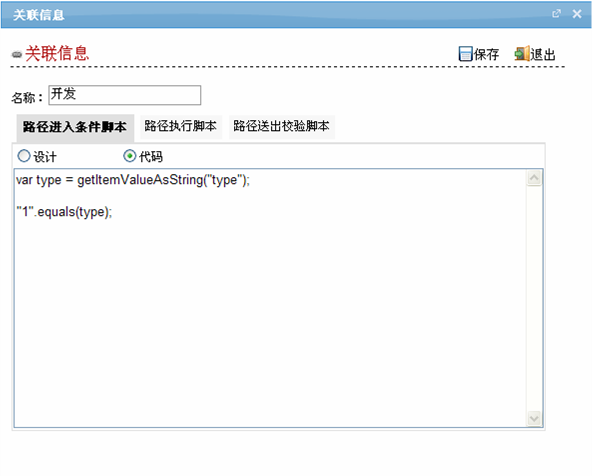Viewport: 592px width, 476px height.
Task: Close the 关联信息 dialog with X
Action: pos(577,14)
